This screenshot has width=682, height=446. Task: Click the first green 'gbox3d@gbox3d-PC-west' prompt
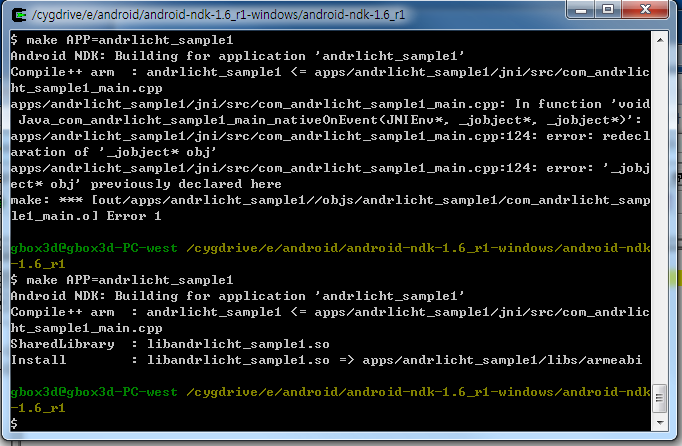(x=94, y=248)
